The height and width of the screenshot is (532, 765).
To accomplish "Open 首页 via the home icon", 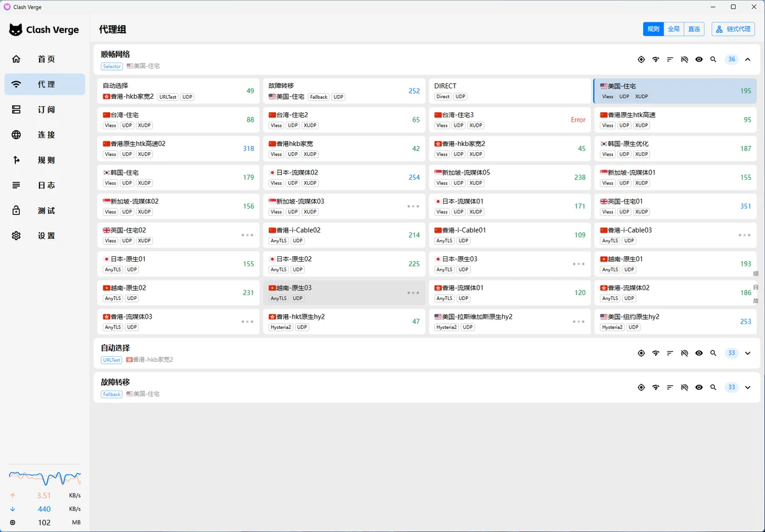I will (x=17, y=59).
